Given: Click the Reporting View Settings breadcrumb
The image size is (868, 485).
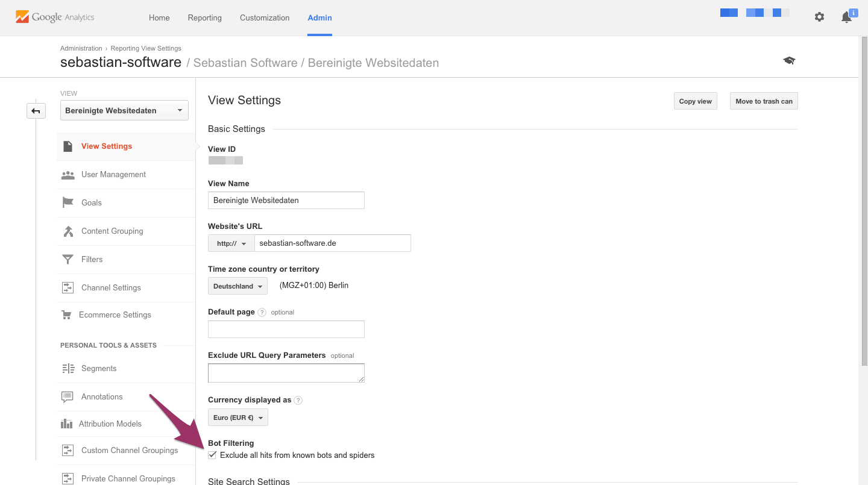Looking at the screenshot, I should click(x=146, y=48).
